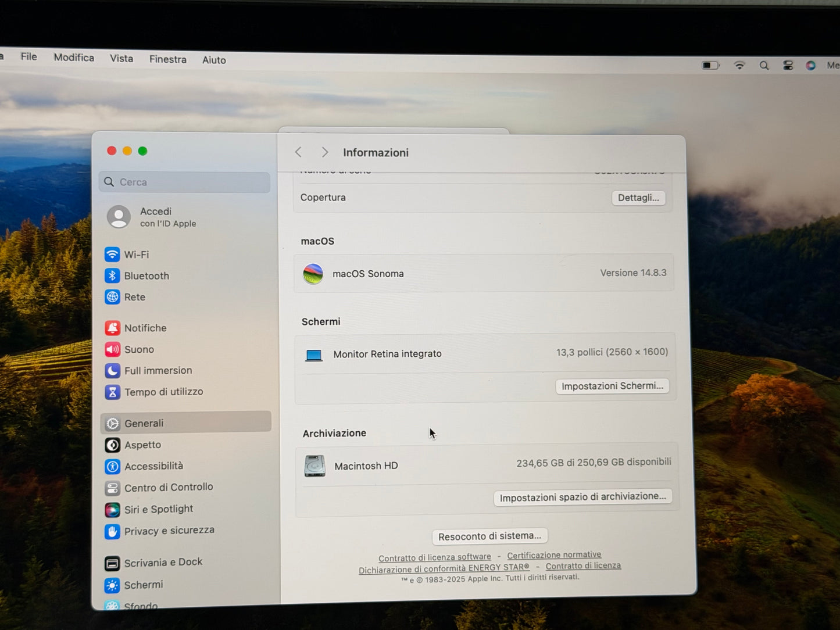Click the Macintosh HD disk icon

(315, 466)
